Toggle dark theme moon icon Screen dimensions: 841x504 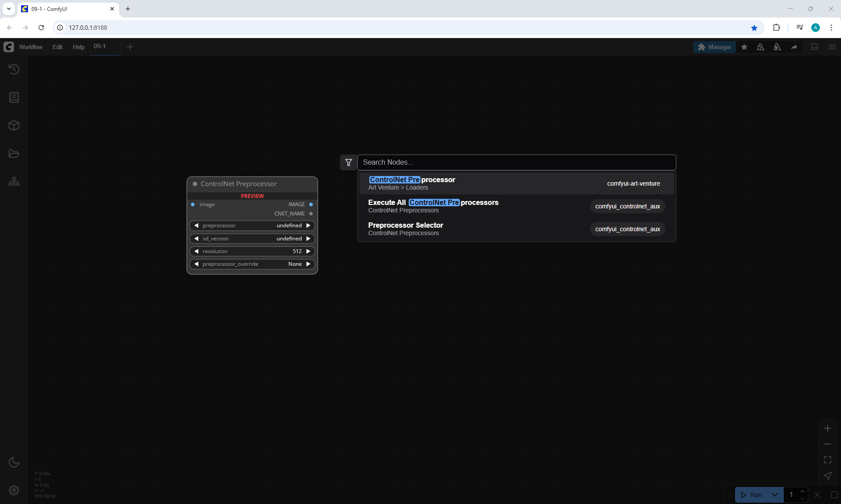pyautogui.click(x=14, y=462)
